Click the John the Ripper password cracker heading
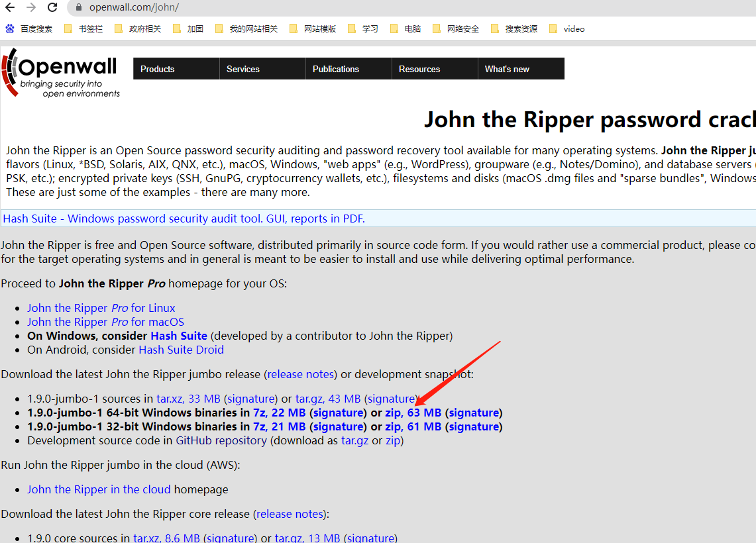The width and height of the screenshot is (756, 543). click(x=590, y=119)
